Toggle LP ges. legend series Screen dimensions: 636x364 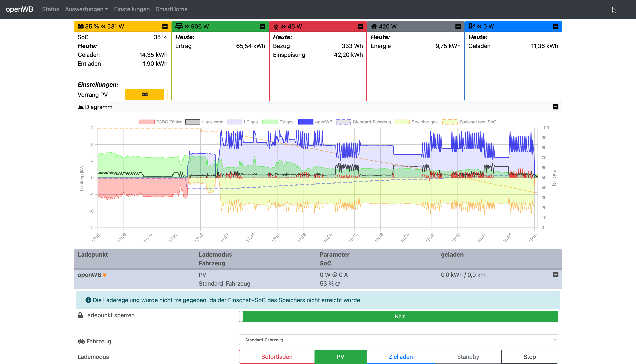point(243,122)
